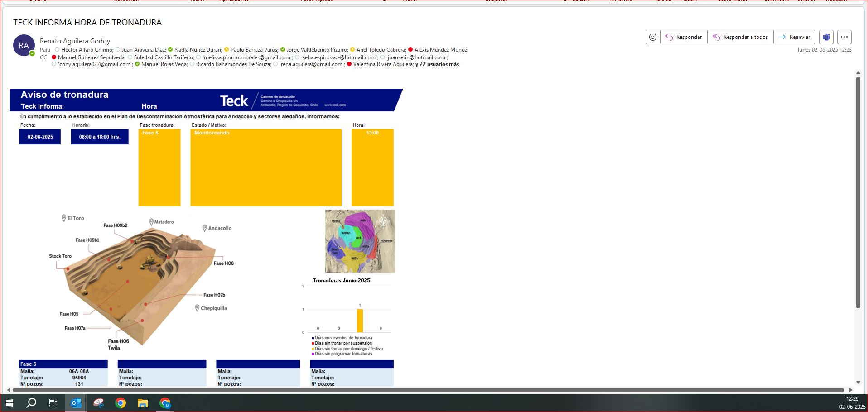
Task: Click the received timestamp lunes 02-06-2025 12:23
Action: (825, 50)
